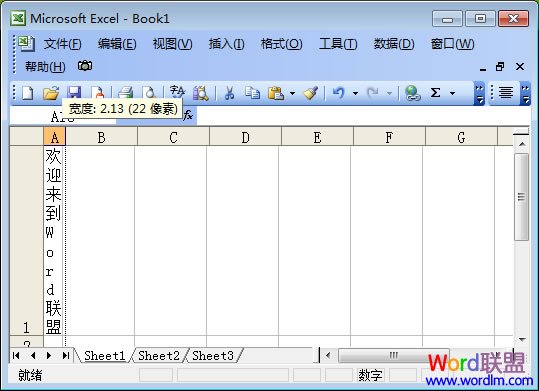Switch to the Sheet3 tab
The height and width of the screenshot is (391, 539).
coord(213,356)
